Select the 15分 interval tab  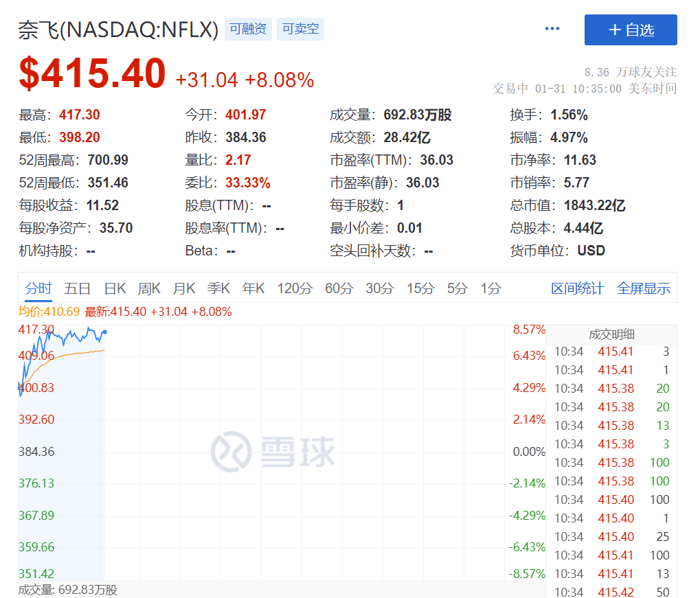click(420, 288)
